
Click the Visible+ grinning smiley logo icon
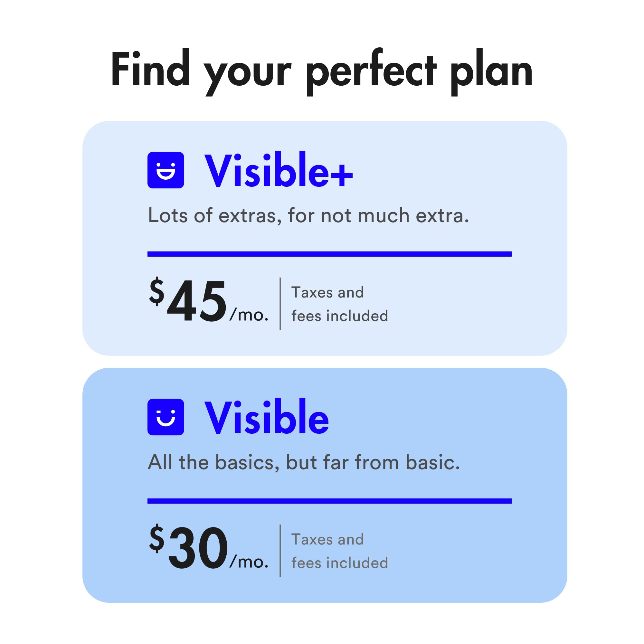coord(166,170)
